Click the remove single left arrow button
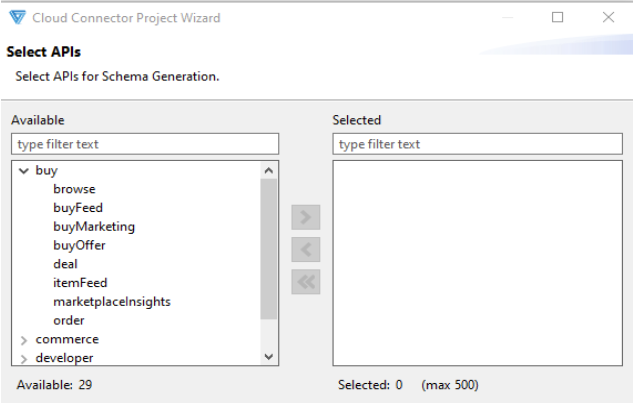This screenshot has width=633, height=403. click(306, 250)
